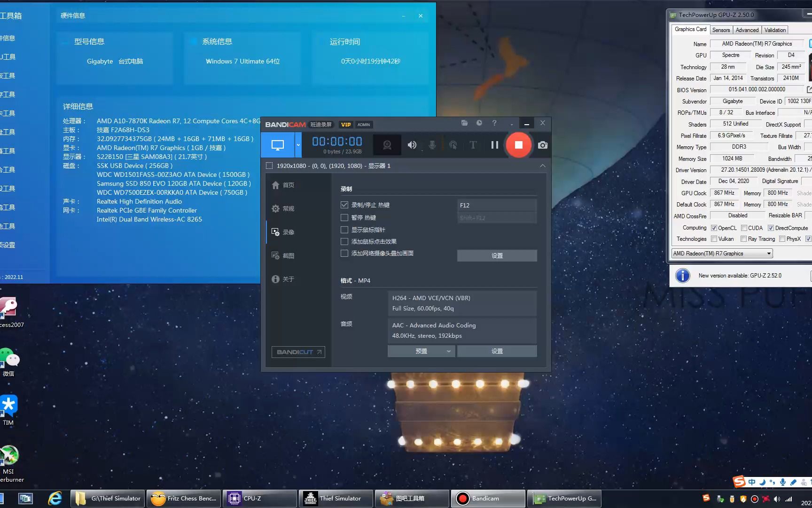Open Bandicam sound settings via speaker icon
812x508 pixels.
pyautogui.click(x=412, y=145)
